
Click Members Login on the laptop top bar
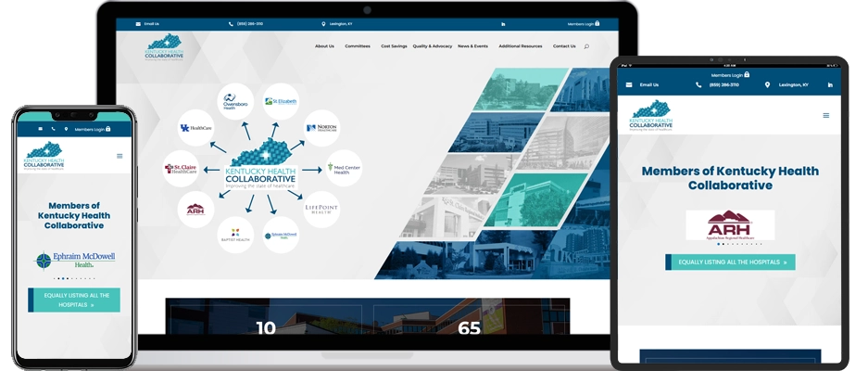coord(584,24)
